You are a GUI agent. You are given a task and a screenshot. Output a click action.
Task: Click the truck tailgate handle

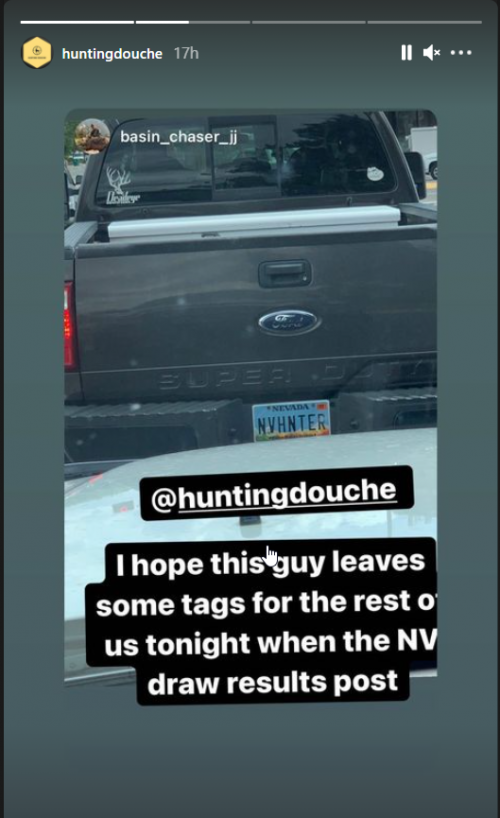pos(285,273)
